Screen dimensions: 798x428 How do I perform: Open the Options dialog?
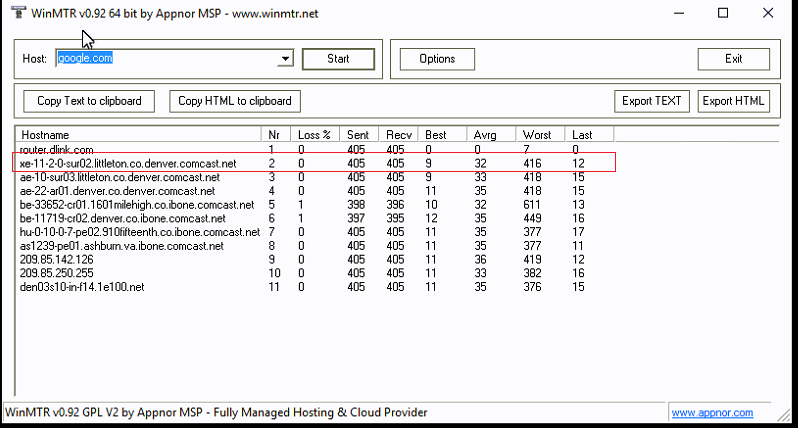click(x=437, y=59)
